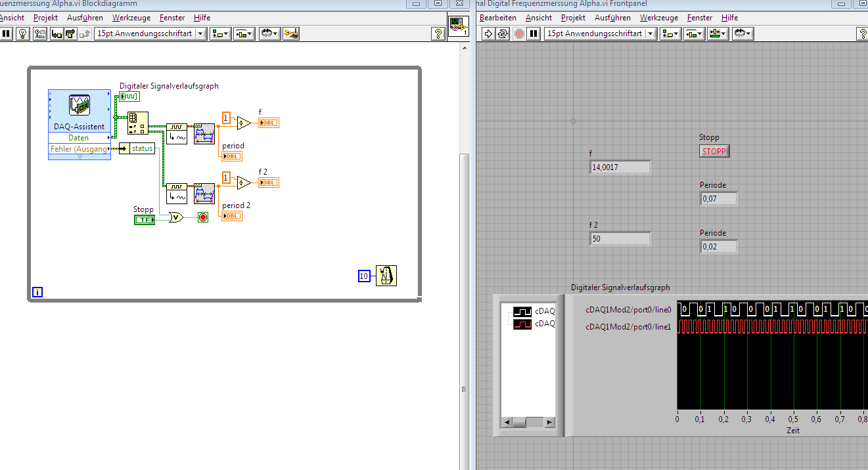Click Run Continuously icon in Frontpanel toolbar

coord(503,33)
